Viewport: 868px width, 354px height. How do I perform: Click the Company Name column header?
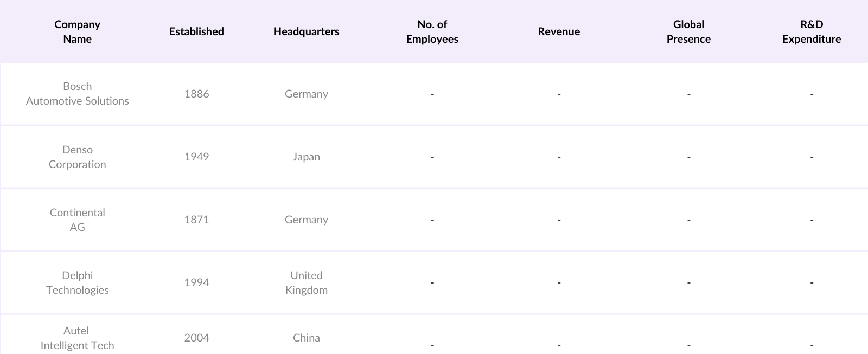78,31
